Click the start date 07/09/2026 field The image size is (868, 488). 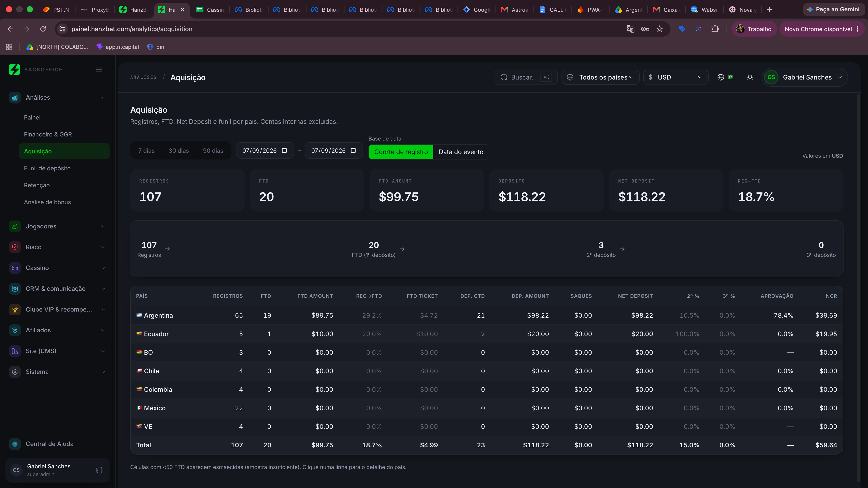pos(265,150)
